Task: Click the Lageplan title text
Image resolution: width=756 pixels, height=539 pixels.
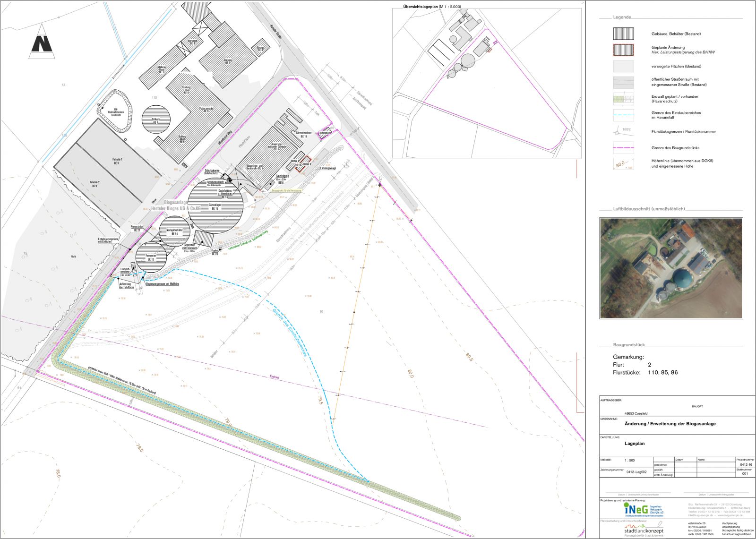Action: click(x=634, y=444)
